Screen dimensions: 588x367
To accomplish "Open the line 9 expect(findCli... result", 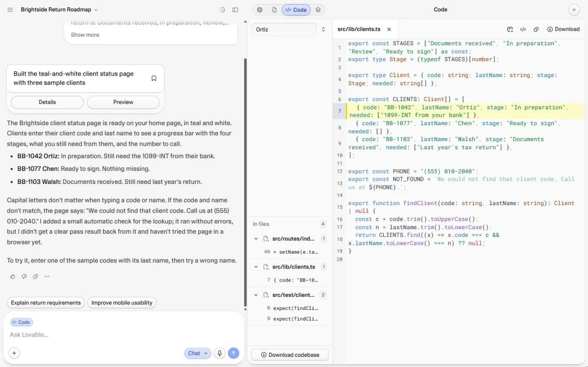I will click(290, 319).
